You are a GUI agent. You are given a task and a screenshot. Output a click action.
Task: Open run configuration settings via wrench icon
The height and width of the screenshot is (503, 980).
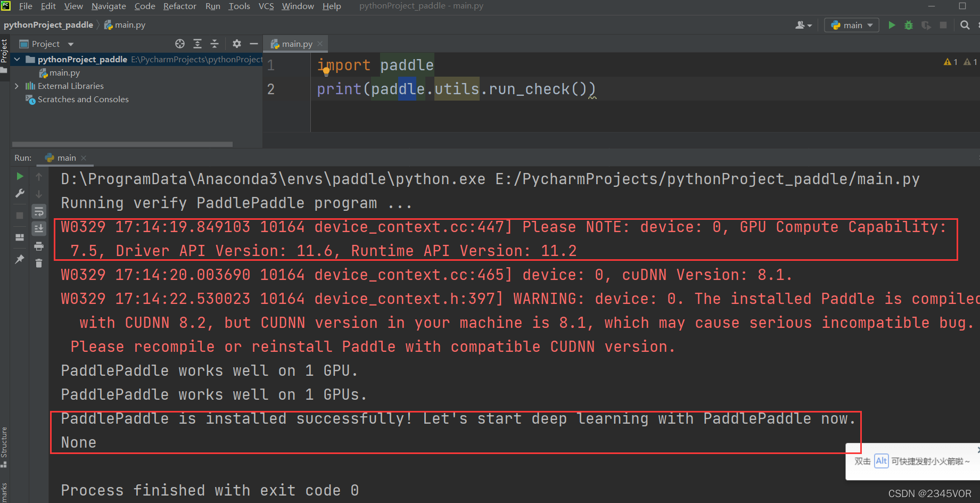(20, 194)
